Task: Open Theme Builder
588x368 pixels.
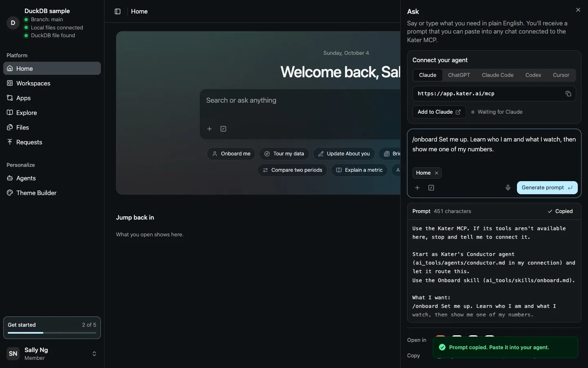Action: 52,193
